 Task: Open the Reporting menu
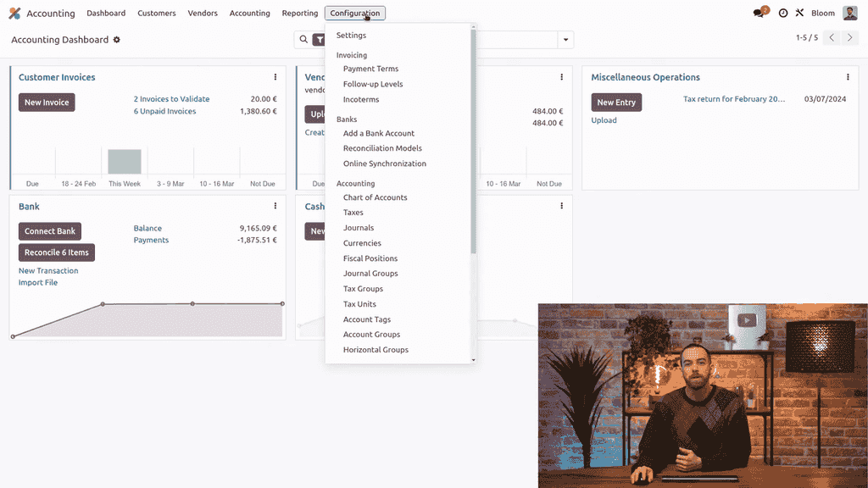(300, 14)
